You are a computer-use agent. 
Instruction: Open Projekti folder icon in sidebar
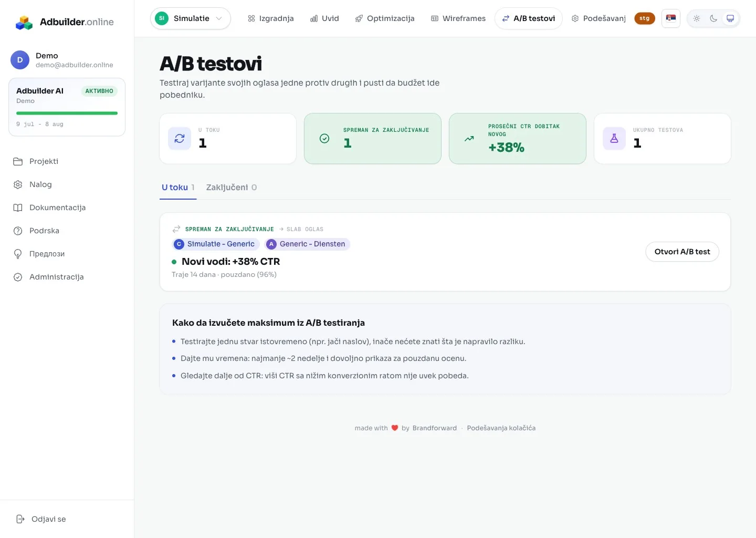pyautogui.click(x=18, y=161)
